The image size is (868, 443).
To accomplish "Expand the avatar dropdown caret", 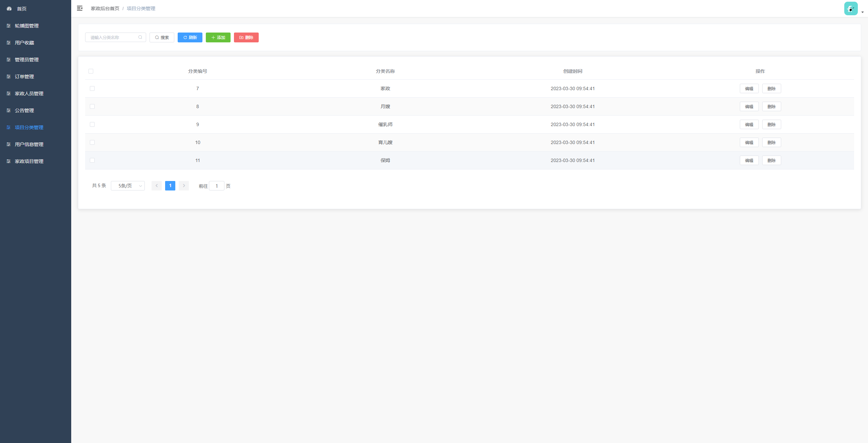I will pyautogui.click(x=863, y=12).
